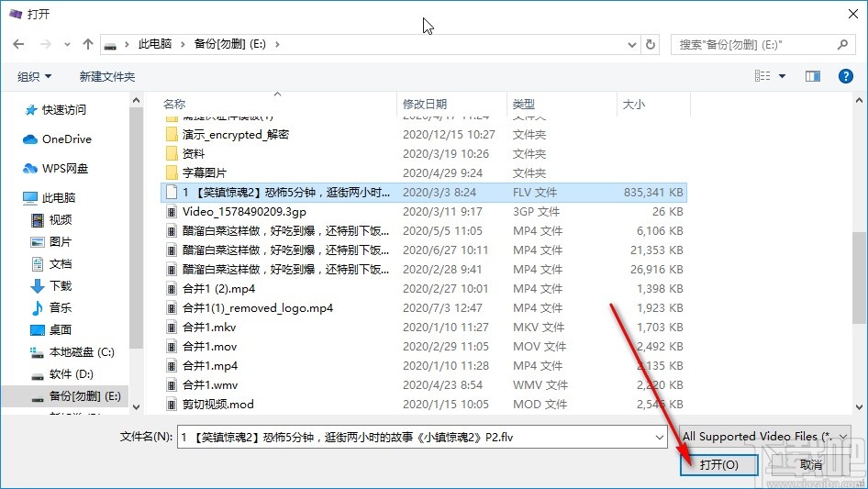This screenshot has width=868, height=489.
Task: Open view options dropdown arrow
Action: [782, 76]
